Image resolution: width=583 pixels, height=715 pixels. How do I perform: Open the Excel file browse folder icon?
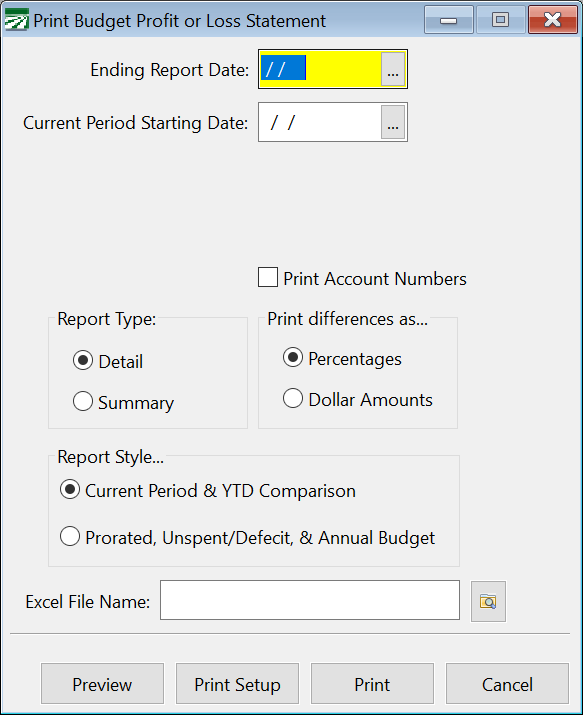[488, 601]
